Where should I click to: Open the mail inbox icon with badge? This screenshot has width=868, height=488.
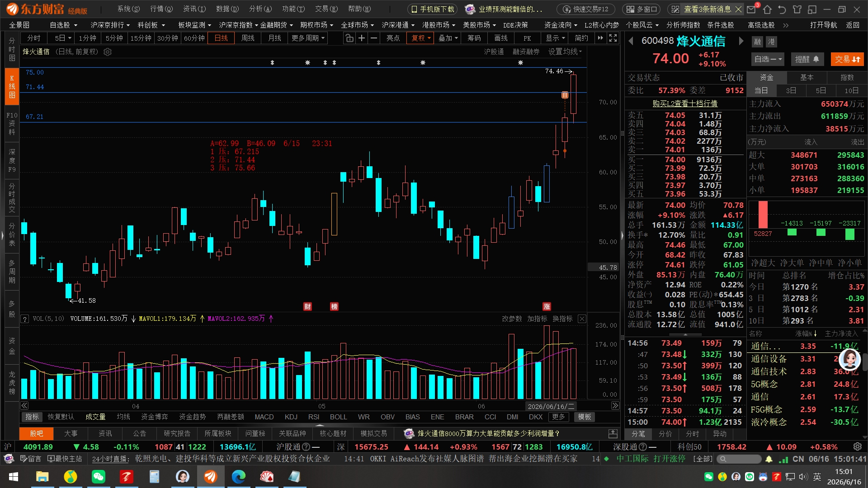tap(752, 9)
